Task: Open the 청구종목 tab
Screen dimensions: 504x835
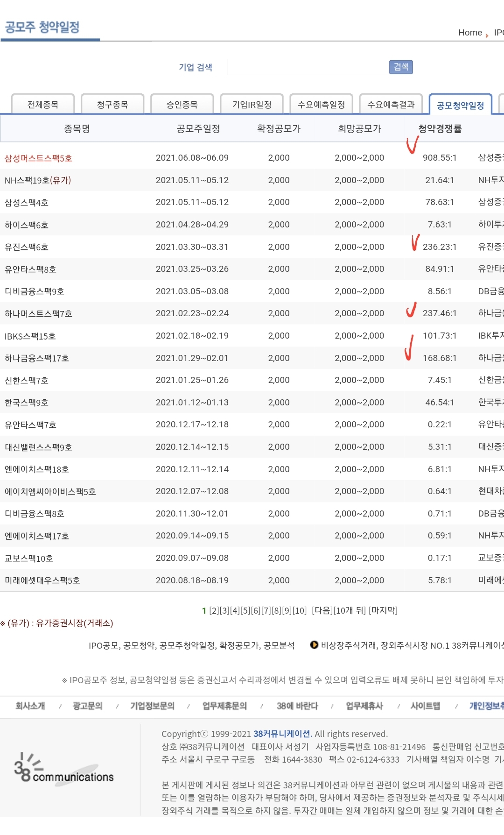Action: point(112,105)
